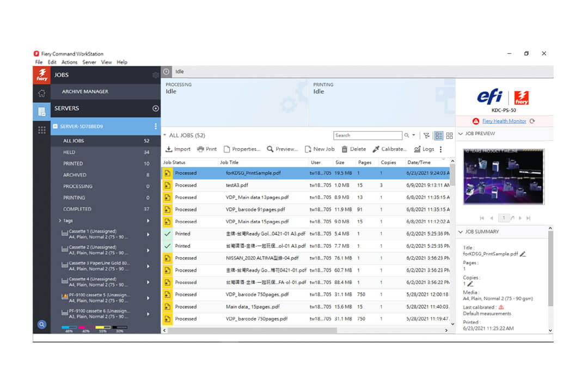Collapse the JOB PREVIEW panel
The image size is (588, 392).
coord(461,133)
